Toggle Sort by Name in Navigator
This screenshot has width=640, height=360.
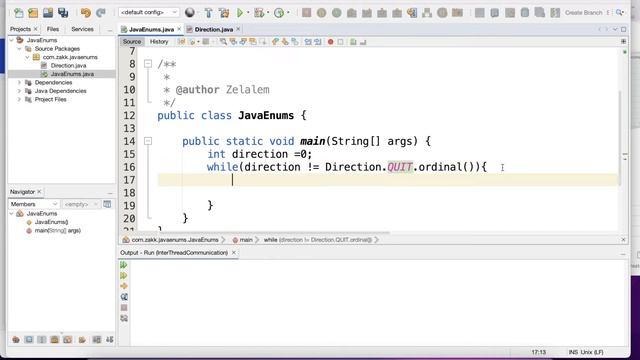(x=97, y=340)
